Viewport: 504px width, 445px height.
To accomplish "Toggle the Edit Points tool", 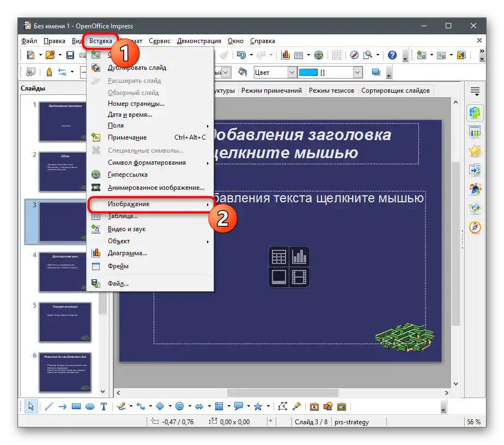I will (283, 406).
